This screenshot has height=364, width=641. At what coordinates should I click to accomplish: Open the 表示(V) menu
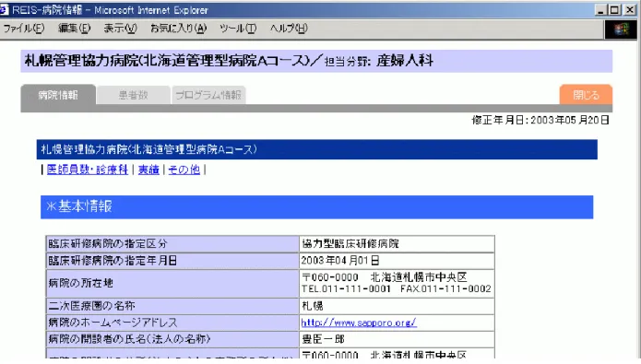pos(120,29)
